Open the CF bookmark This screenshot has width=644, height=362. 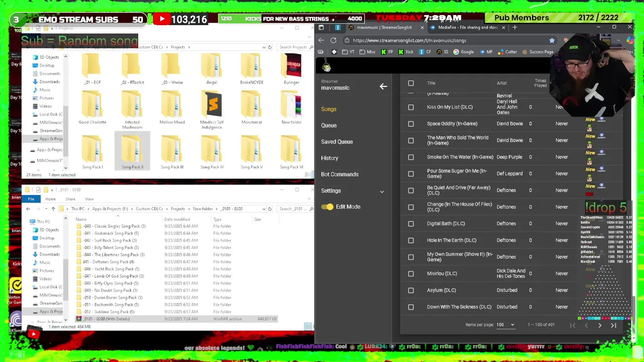point(425,52)
